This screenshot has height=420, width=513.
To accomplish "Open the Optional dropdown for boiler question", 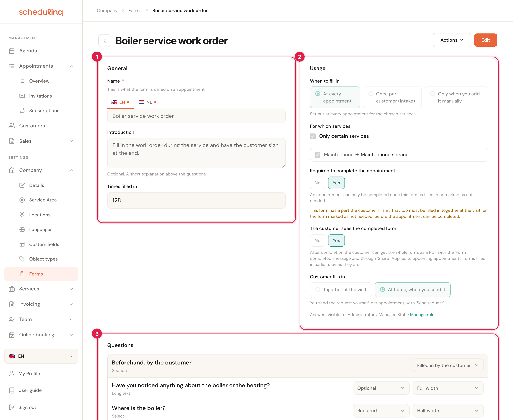I will pos(381,388).
